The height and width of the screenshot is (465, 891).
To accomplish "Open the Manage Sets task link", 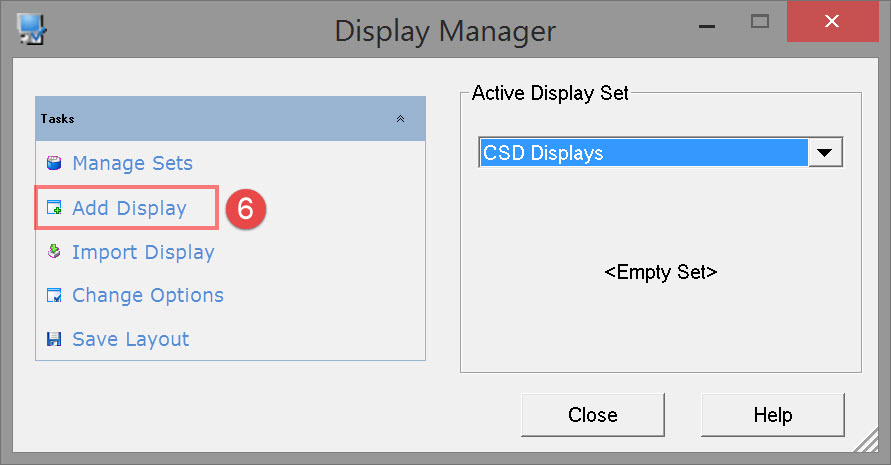I will point(132,163).
